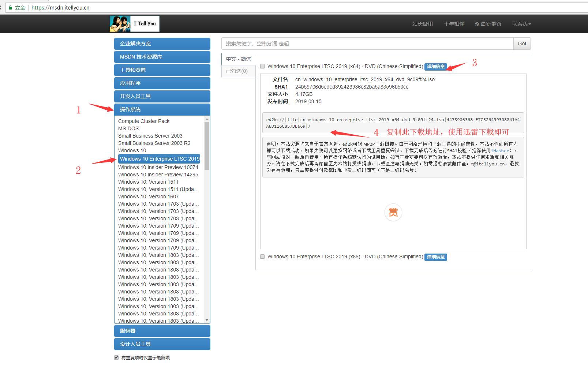Screen dimensions: 588x367
Task: Expand the 服务器 category panel
Action: [x=162, y=330]
